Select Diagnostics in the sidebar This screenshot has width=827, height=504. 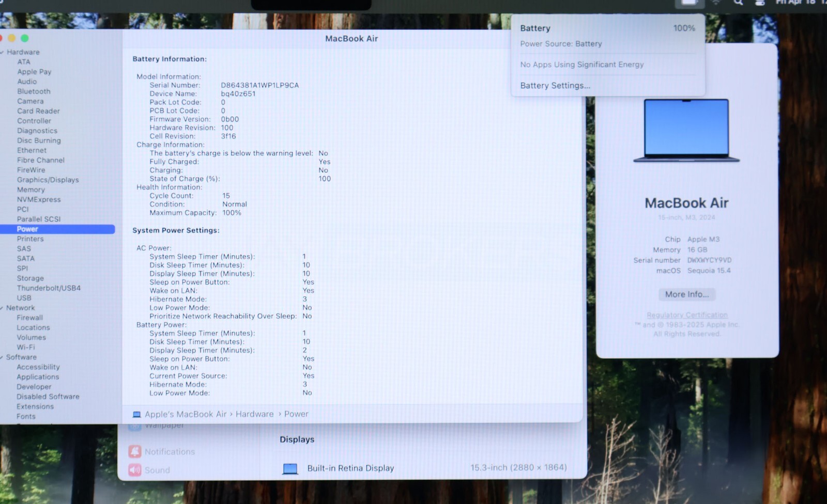37,131
